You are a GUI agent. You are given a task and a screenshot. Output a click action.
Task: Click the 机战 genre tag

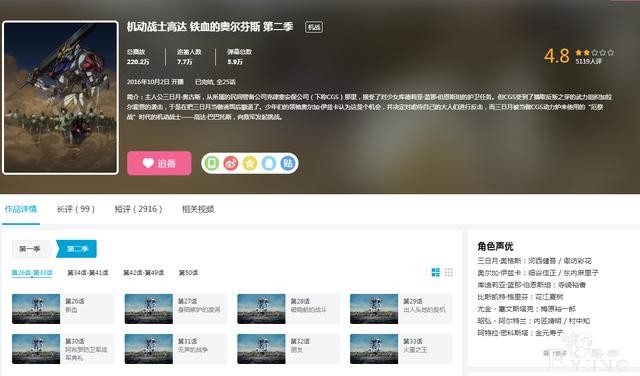[314, 27]
